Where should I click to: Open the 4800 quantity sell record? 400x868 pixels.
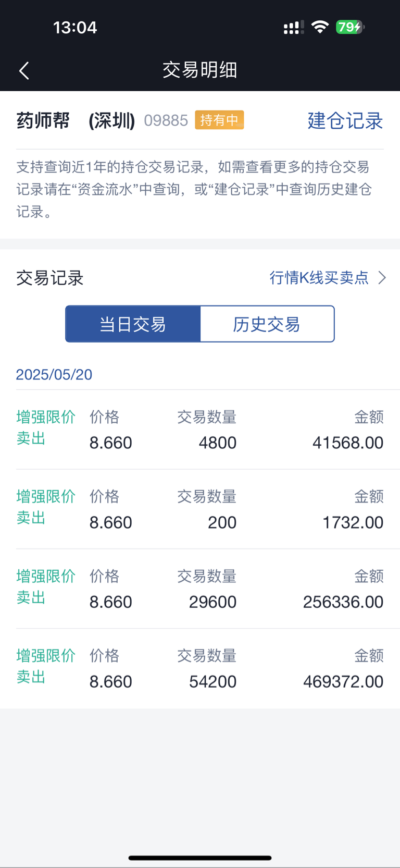tap(200, 430)
